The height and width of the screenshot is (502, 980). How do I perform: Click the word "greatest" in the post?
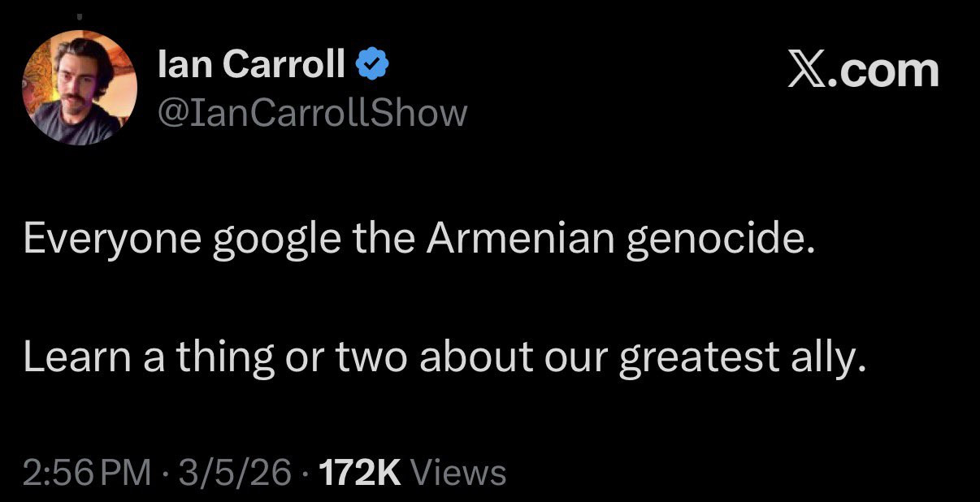[x=699, y=359]
